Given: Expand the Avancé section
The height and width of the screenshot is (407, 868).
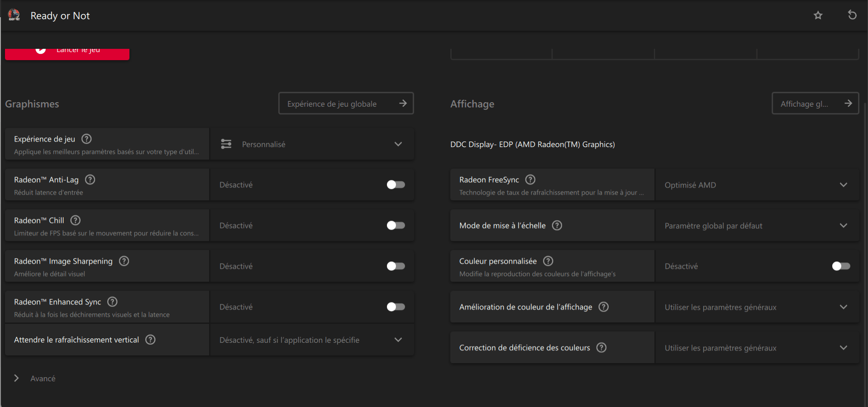Looking at the screenshot, I should point(35,378).
